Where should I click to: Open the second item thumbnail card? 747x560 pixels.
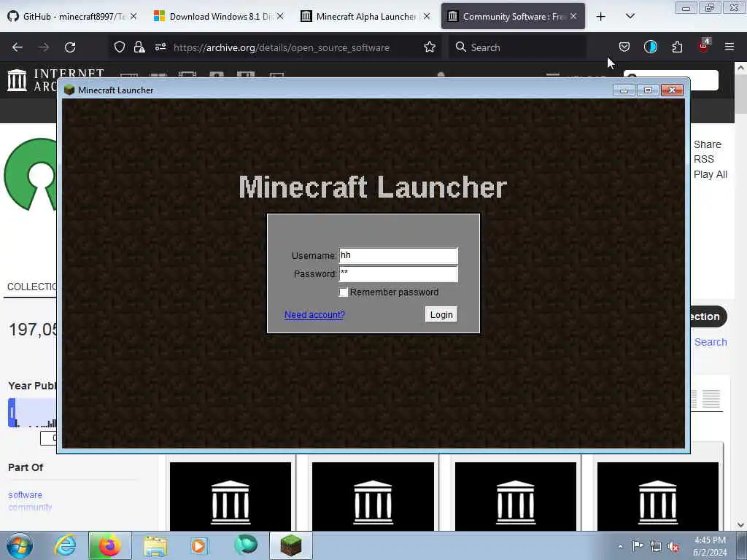[x=373, y=496]
